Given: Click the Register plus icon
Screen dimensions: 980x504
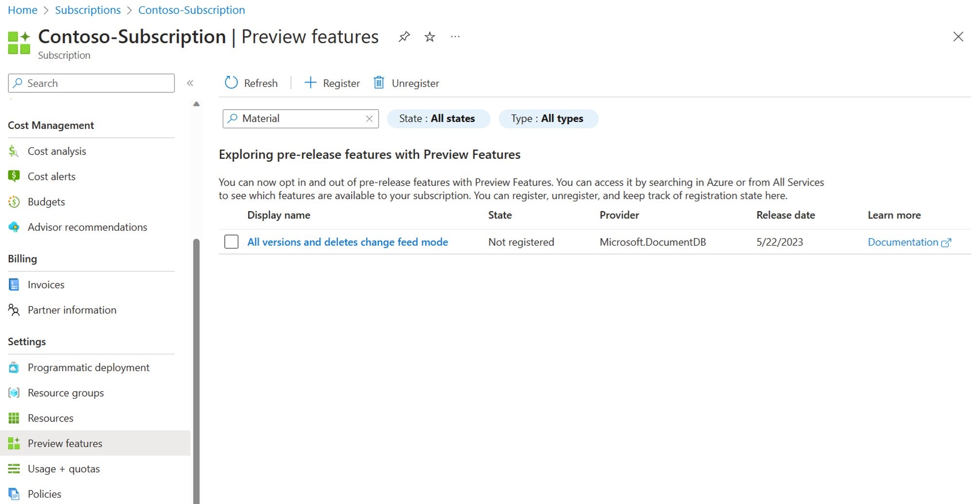Looking at the screenshot, I should (x=310, y=83).
